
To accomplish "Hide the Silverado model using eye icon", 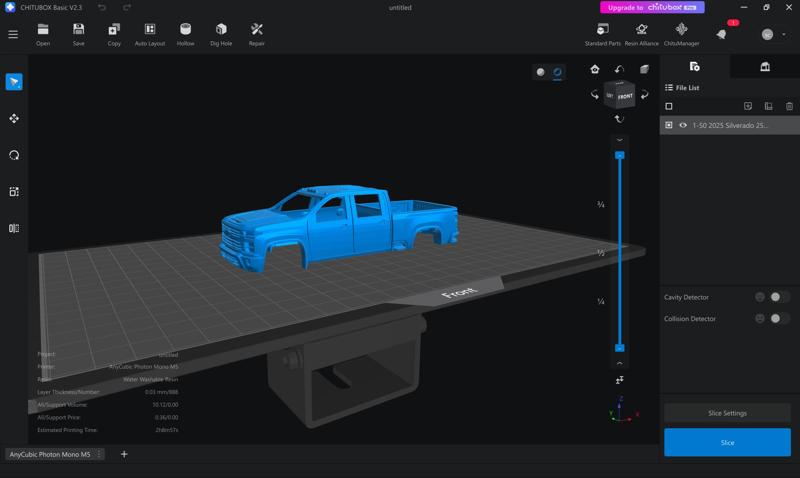I will pos(683,126).
